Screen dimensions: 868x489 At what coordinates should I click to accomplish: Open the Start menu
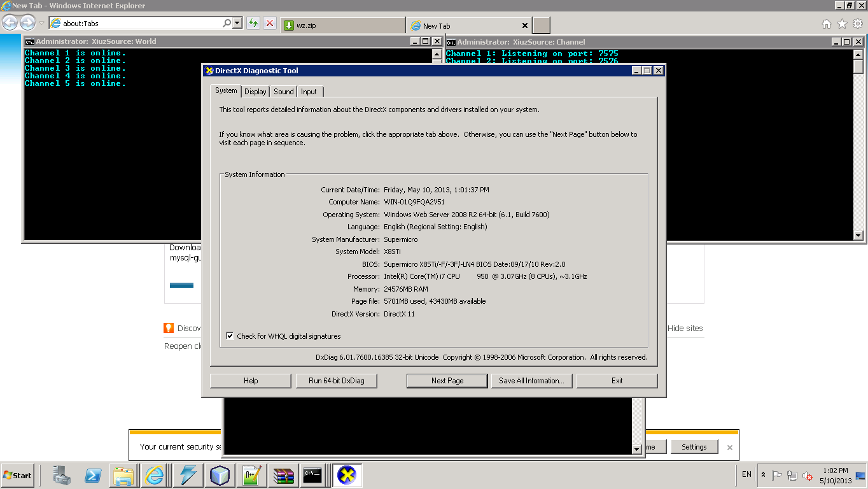tap(17, 475)
